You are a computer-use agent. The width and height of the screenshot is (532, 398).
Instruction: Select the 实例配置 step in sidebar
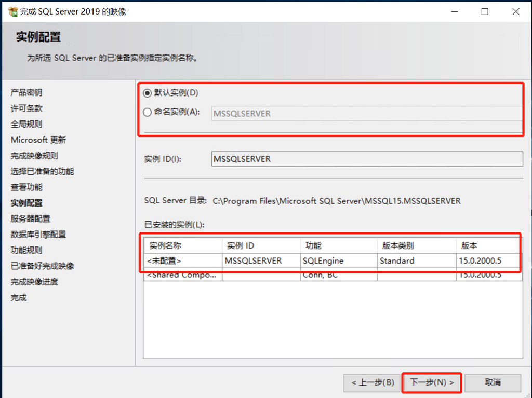[x=26, y=203]
